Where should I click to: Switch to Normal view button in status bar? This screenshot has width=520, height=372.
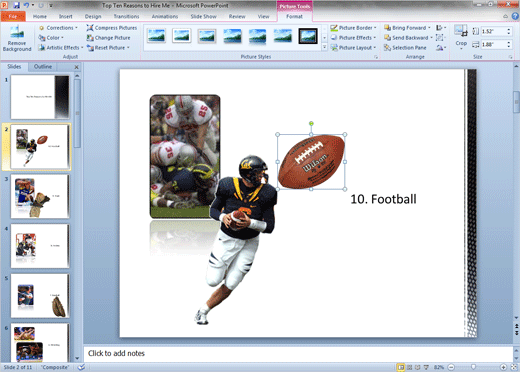(x=401, y=367)
